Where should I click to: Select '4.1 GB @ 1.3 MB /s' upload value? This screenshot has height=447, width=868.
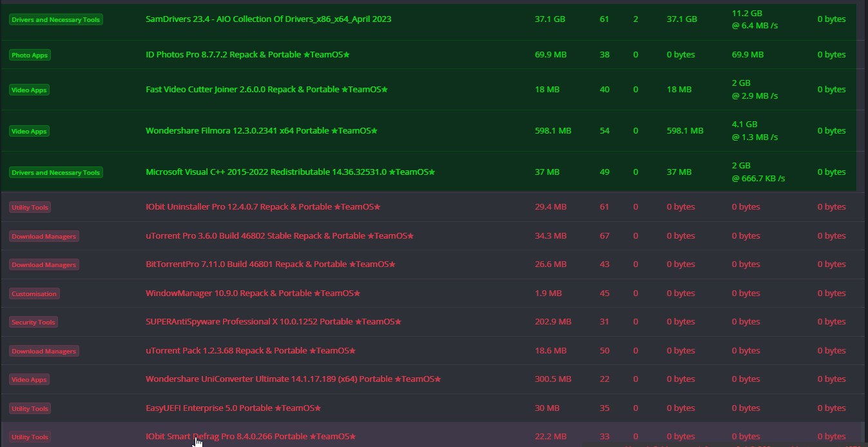[x=755, y=131]
